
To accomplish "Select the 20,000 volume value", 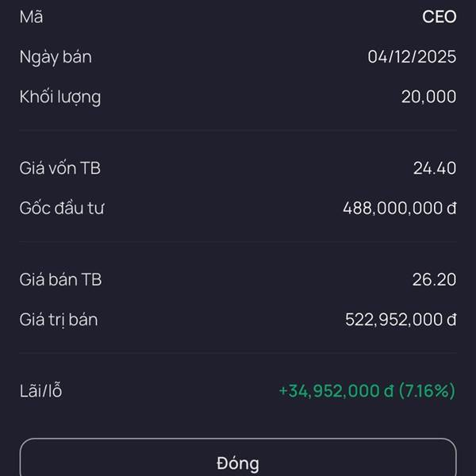I will [x=428, y=97].
